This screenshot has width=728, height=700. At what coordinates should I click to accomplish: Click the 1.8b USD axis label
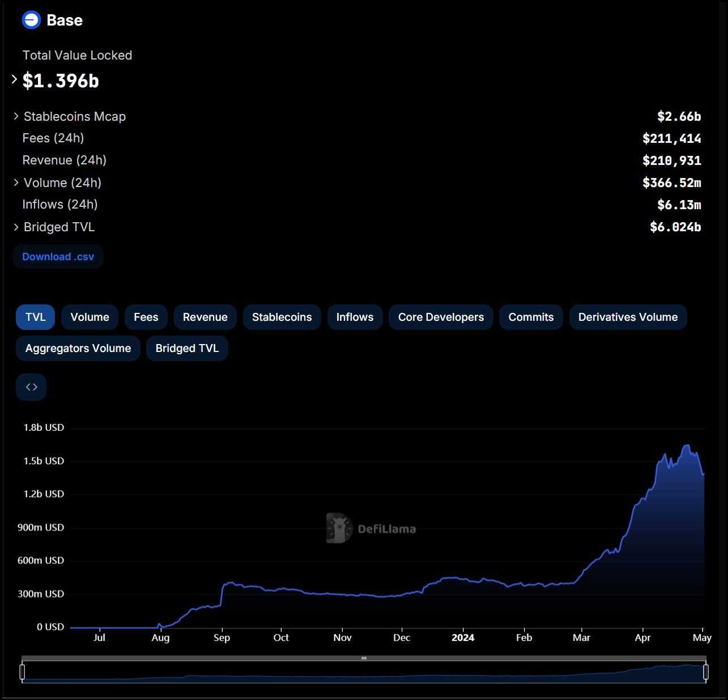click(44, 427)
